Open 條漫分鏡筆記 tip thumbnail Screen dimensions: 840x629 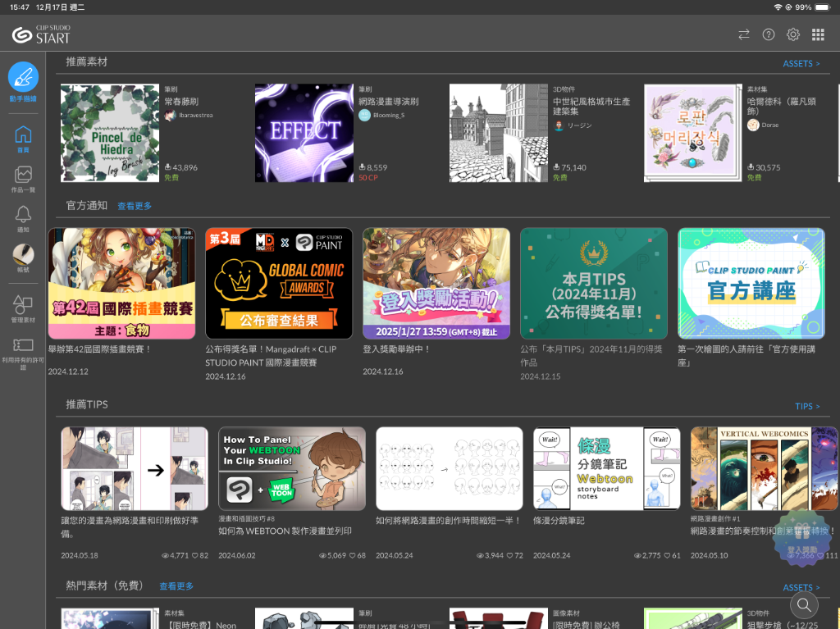607,468
